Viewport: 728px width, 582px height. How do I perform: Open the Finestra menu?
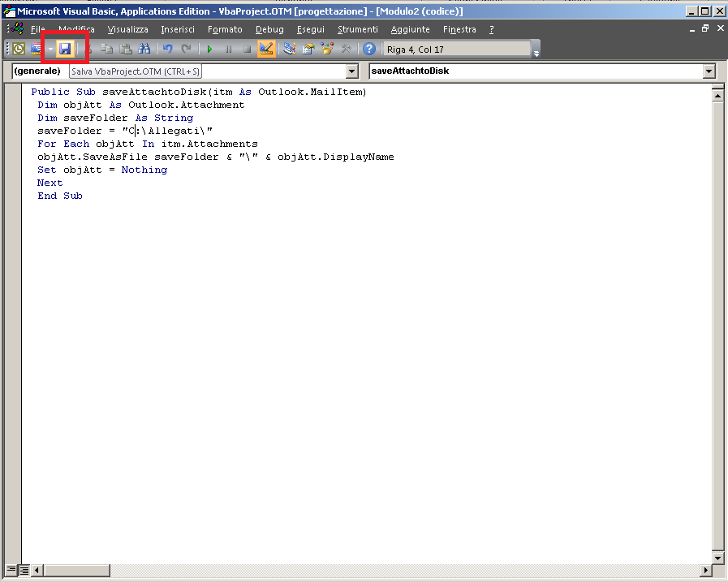pyautogui.click(x=459, y=30)
